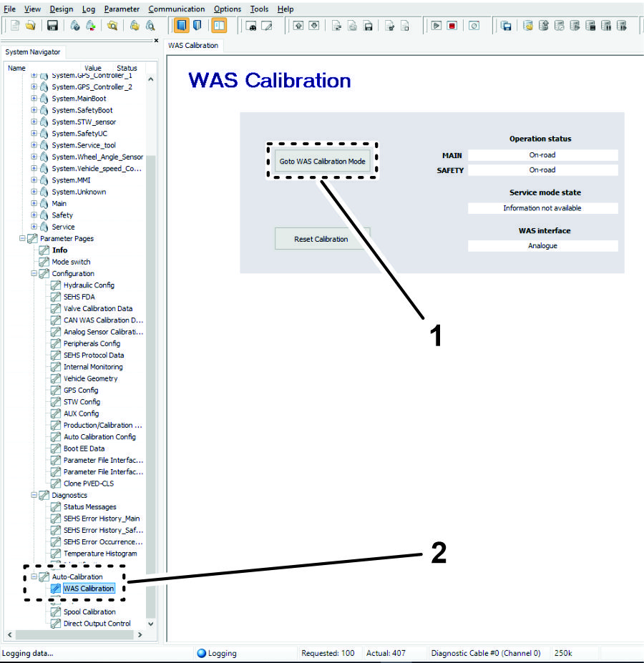Close the System Navigator panel with X
Viewport: 644px width, 663px height.
click(157, 41)
